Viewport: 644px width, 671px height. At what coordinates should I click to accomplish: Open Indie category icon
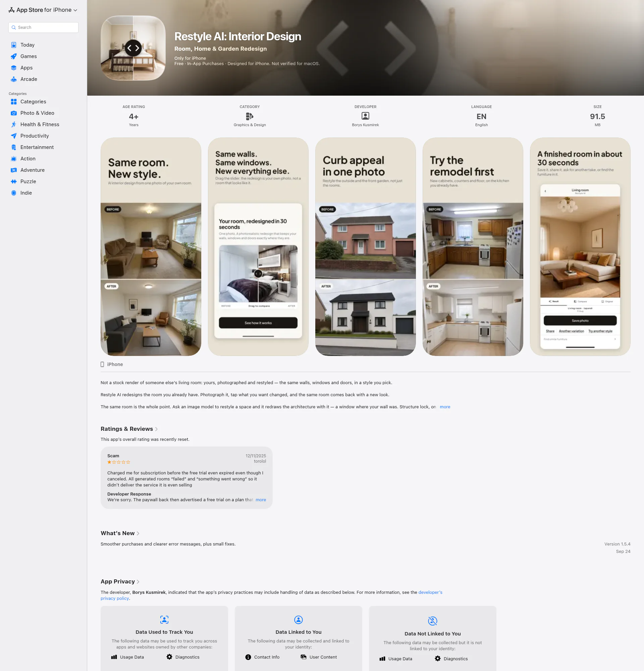click(14, 193)
